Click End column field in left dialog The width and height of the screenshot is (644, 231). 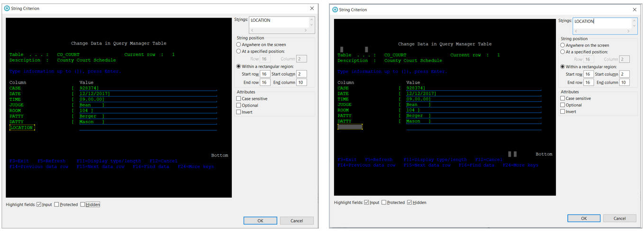tap(301, 82)
